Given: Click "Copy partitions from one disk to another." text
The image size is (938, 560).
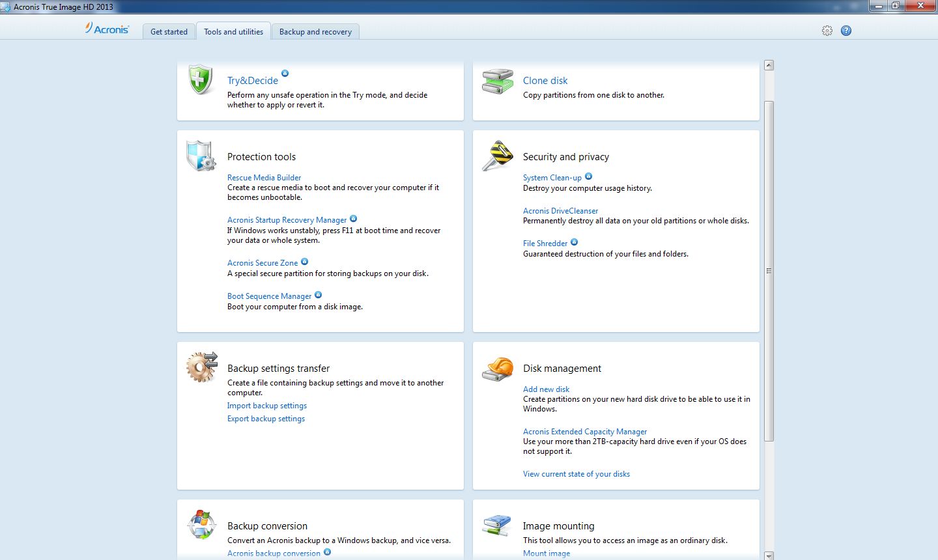Looking at the screenshot, I should tap(594, 95).
